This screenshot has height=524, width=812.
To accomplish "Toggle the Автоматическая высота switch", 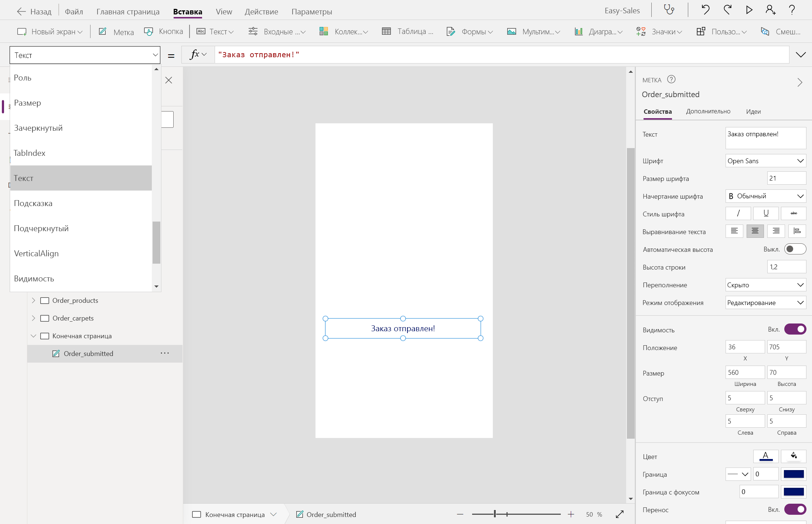I will (795, 249).
